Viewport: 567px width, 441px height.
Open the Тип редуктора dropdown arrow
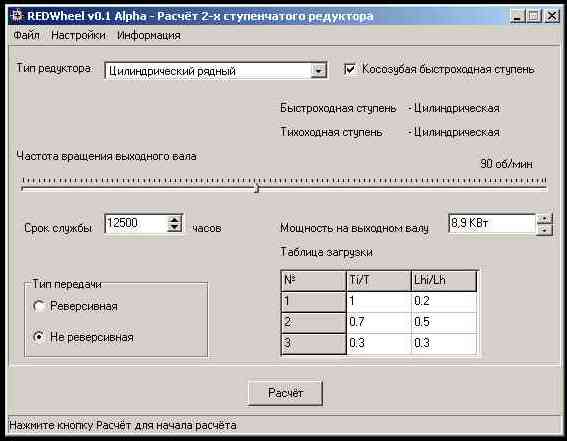[318, 70]
